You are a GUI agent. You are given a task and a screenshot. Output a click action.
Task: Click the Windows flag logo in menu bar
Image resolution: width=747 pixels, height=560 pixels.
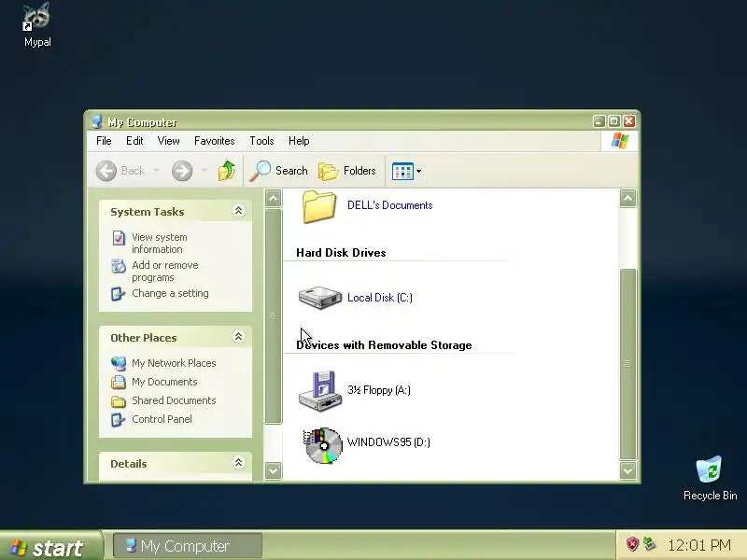[x=620, y=141]
